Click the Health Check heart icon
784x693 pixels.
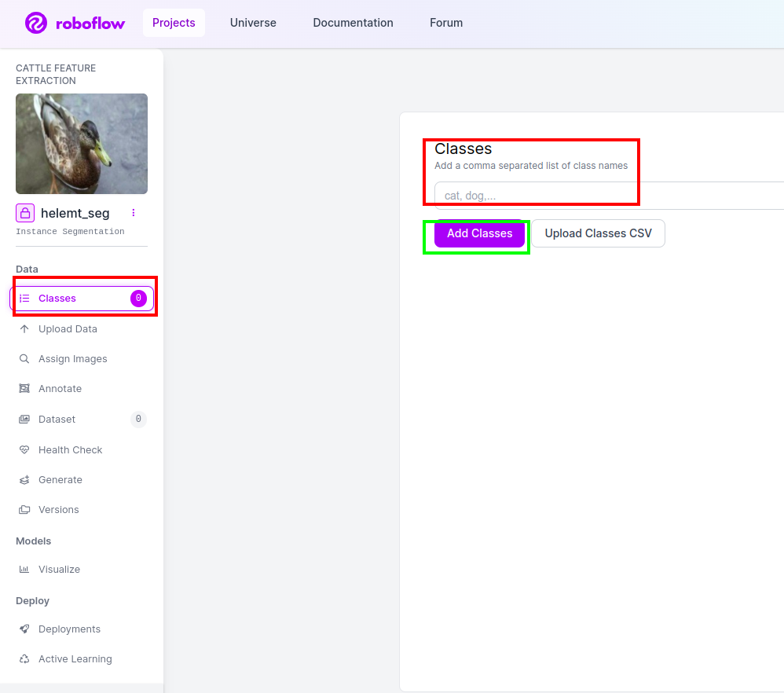tap(24, 450)
